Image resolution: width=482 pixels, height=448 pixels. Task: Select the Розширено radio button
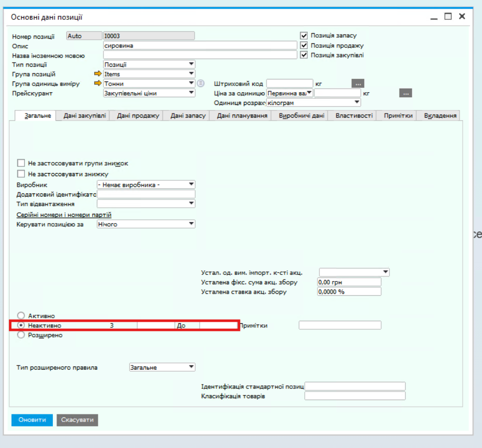[x=21, y=335]
